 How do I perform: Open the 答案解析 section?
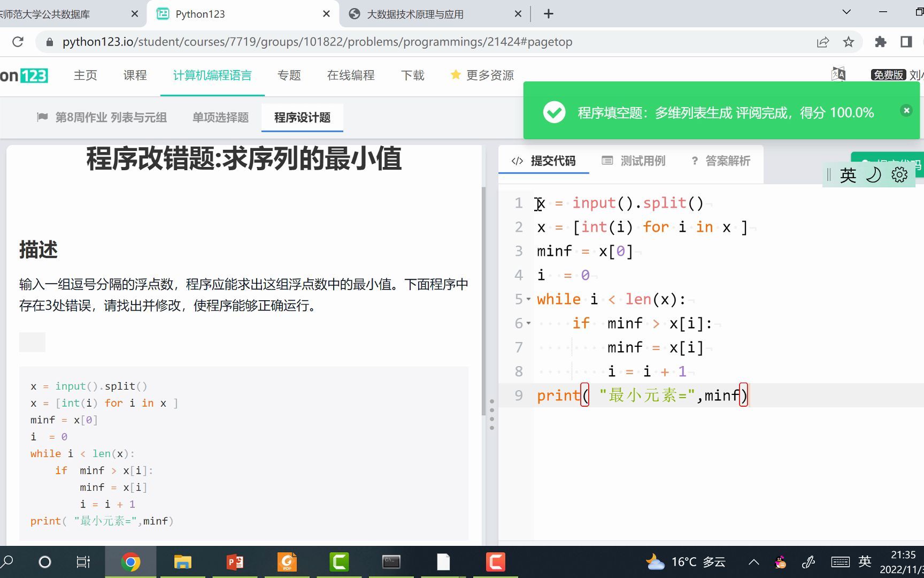728,161
